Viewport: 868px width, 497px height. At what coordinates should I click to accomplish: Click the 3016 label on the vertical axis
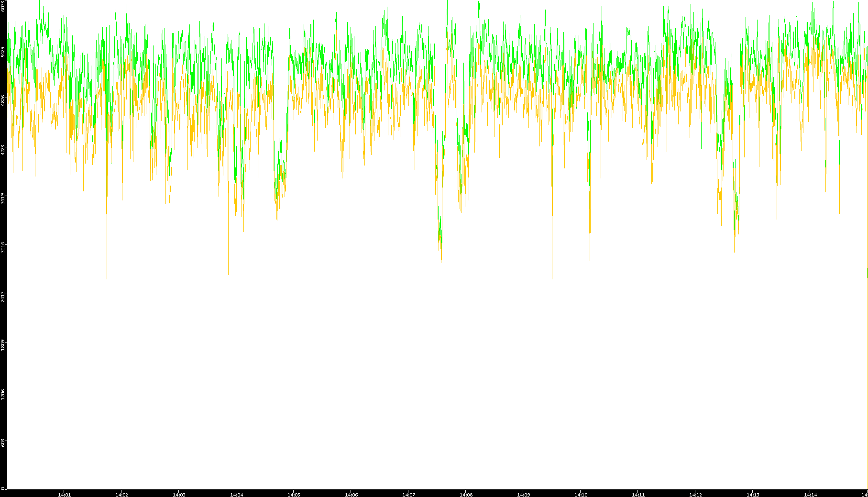coord(3,247)
